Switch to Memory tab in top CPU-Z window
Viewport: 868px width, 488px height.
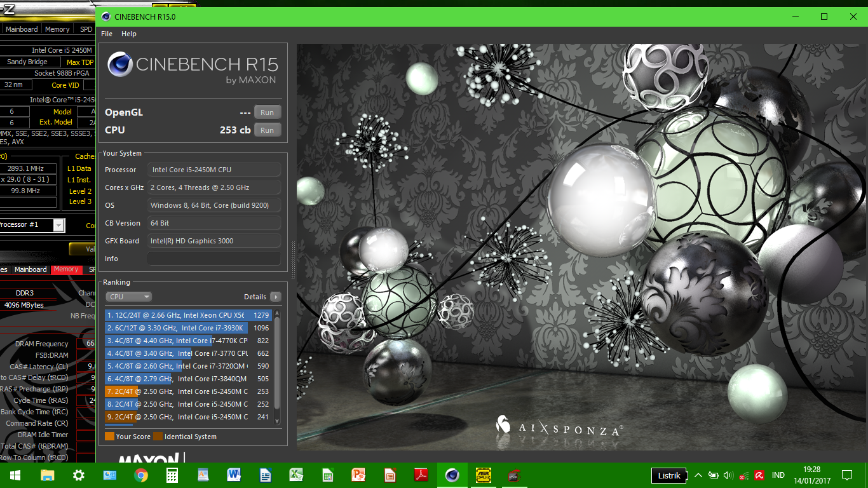[x=57, y=29]
